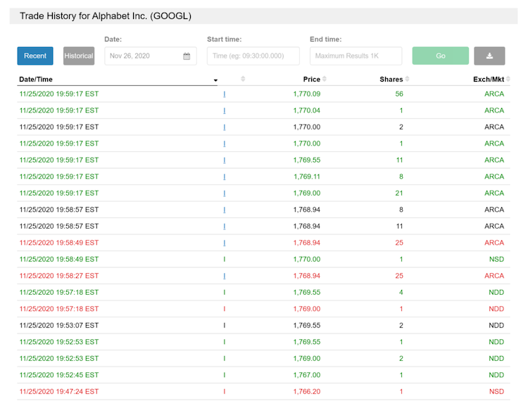Click the info link on 1,770.04 trade row
528x420 pixels.
[225, 110]
